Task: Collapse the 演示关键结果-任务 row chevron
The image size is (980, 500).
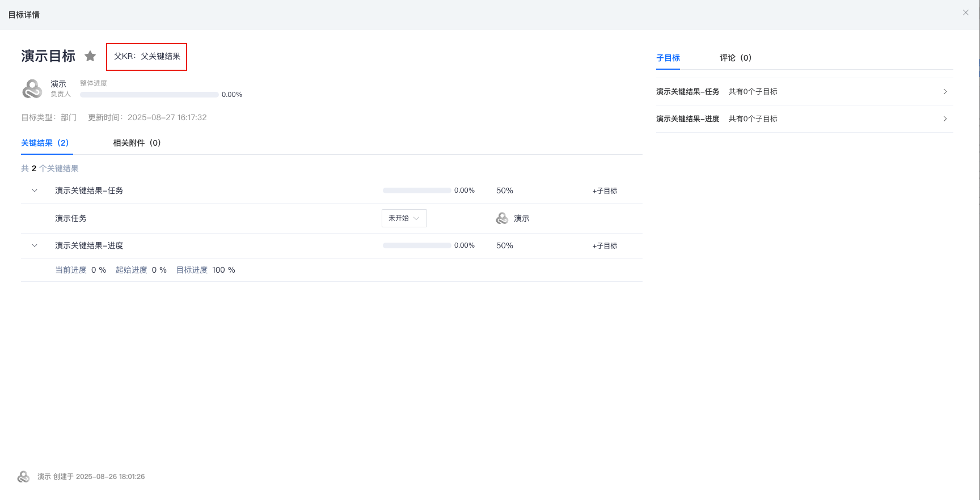Action: coord(35,190)
